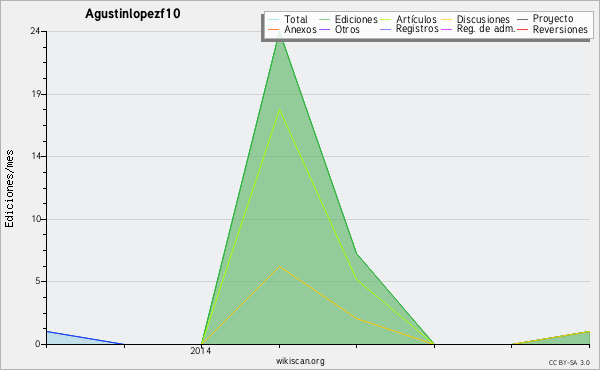Click the Discusiones line peak near 6
This screenshot has height=370, width=600.
(x=280, y=266)
